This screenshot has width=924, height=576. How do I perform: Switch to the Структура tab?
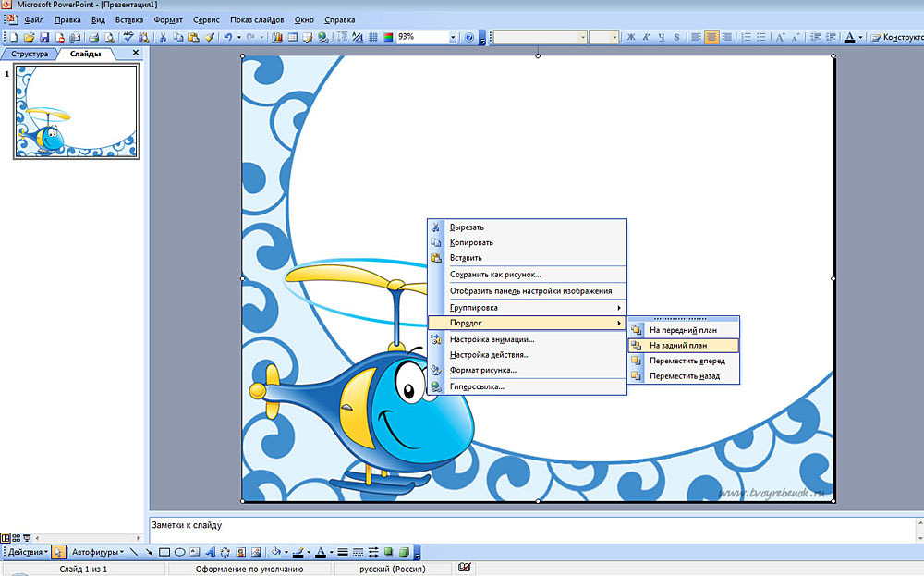[x=29, y=54]
